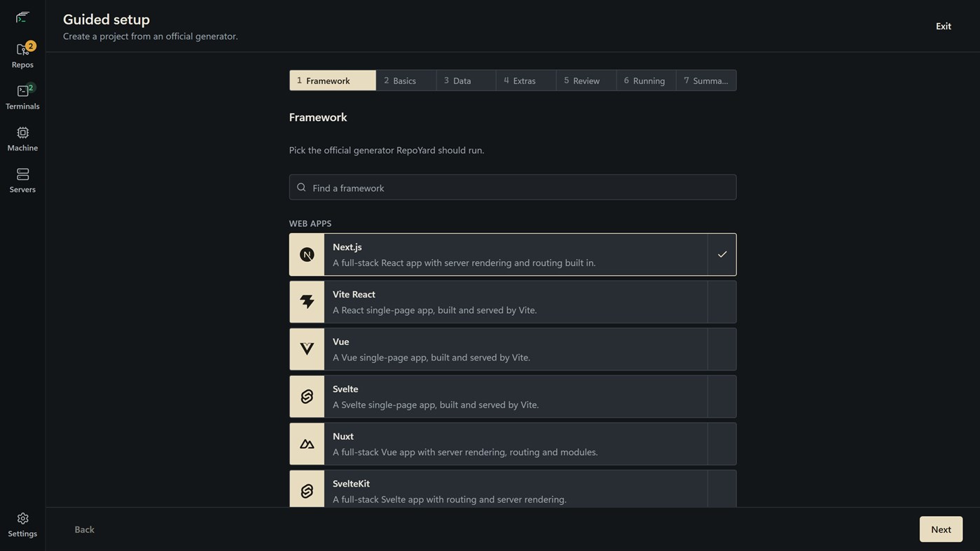Select the Nuxt radio cell
This screenshot has width=980, height=551.
tap(722, 444)
